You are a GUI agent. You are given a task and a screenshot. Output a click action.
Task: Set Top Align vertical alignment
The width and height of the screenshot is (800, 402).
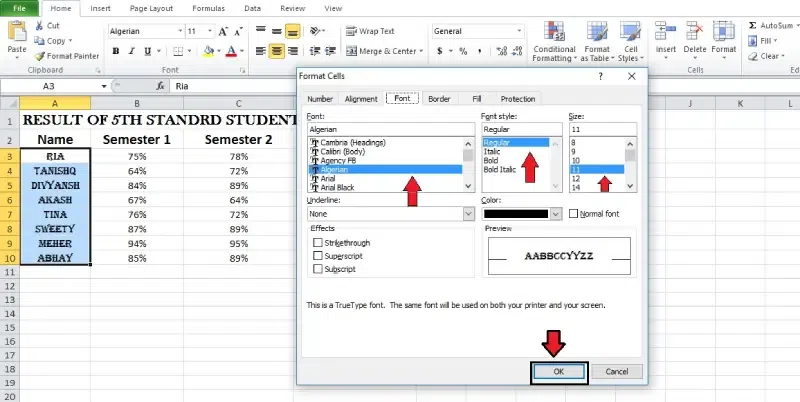point(261,31)
